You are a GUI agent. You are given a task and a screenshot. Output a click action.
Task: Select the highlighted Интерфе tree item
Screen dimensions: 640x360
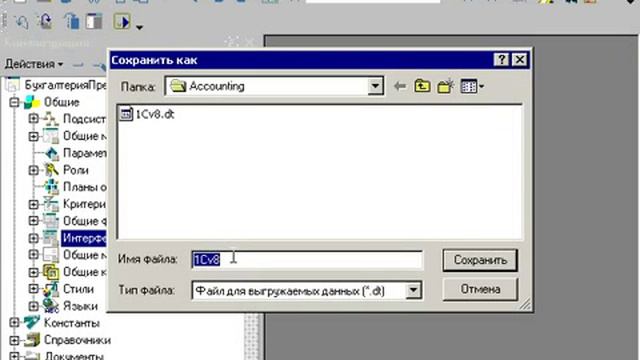84,238
